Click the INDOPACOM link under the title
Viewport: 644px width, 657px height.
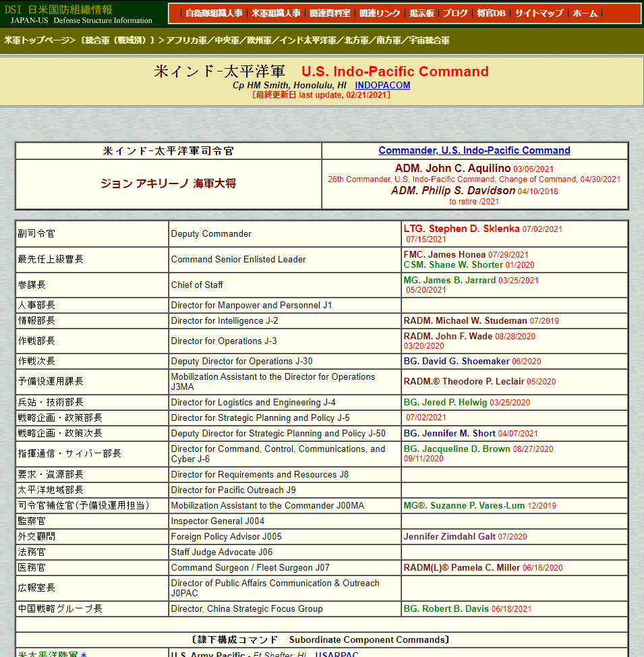pyautogui.click(x=382, y=85)
